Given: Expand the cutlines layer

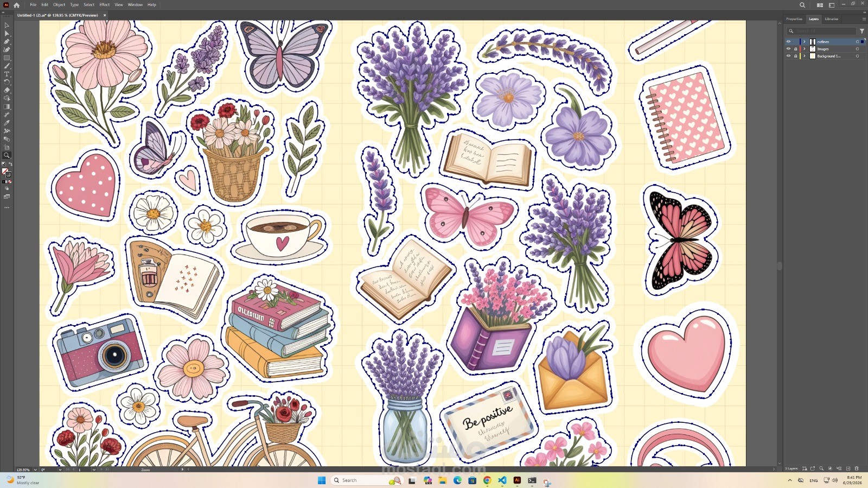Looking at the screenshot, I should coord(805,42).
